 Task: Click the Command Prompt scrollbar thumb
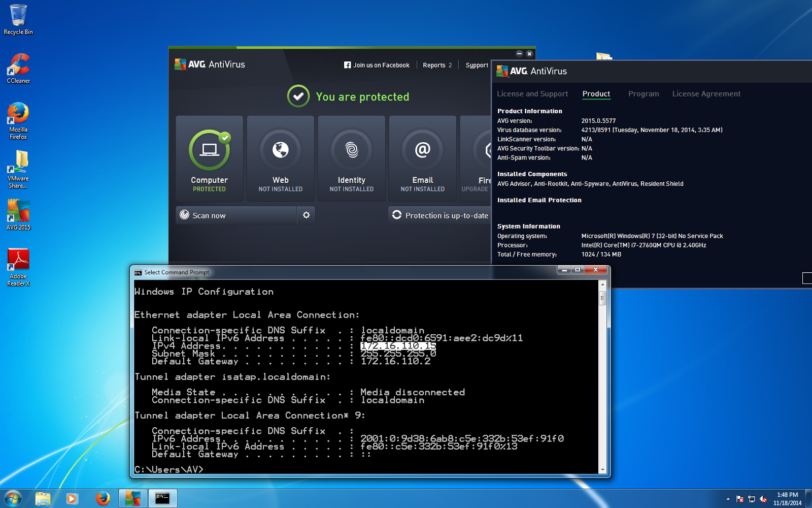click(602, 298)
